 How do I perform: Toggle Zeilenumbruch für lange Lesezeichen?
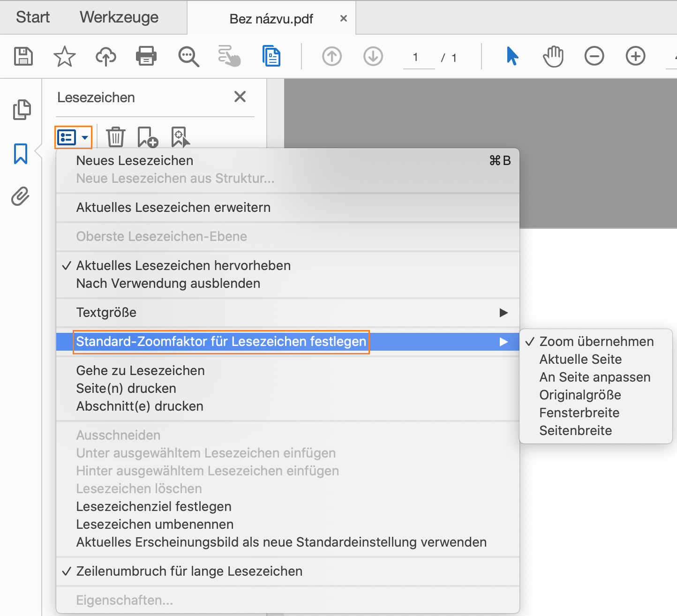288,571
